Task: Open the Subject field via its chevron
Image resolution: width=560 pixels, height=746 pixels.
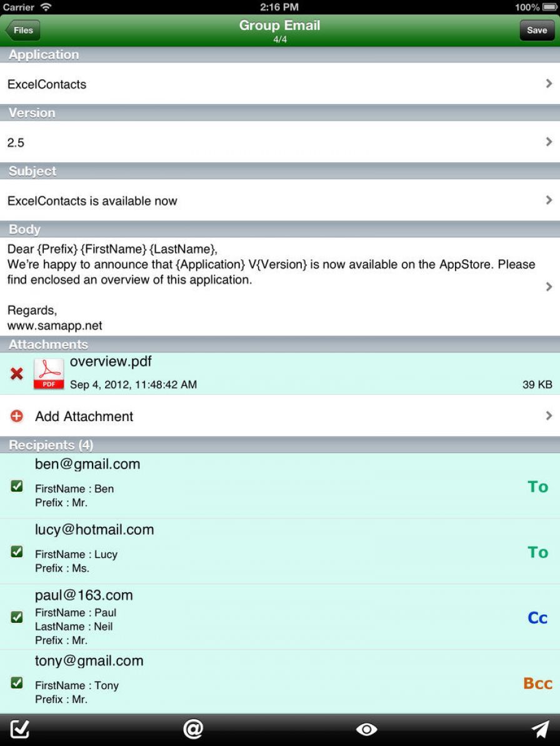Action: point(549,201)
